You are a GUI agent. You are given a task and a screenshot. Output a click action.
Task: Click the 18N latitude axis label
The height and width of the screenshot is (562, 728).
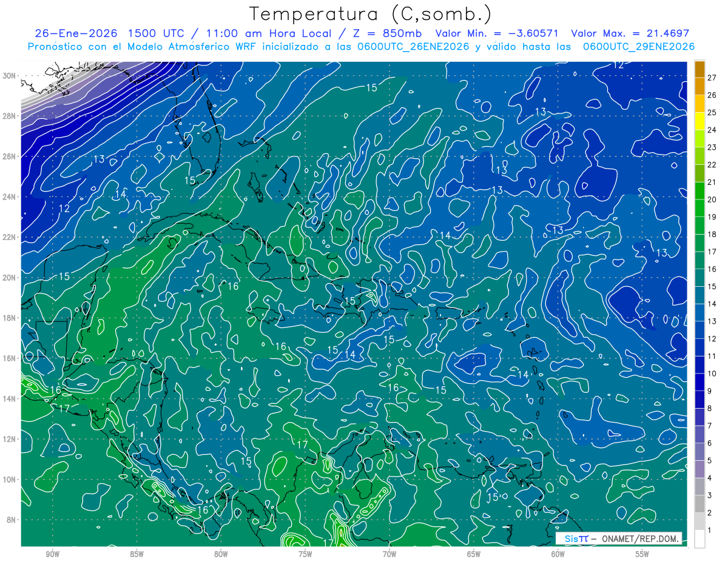coord(10,318)
